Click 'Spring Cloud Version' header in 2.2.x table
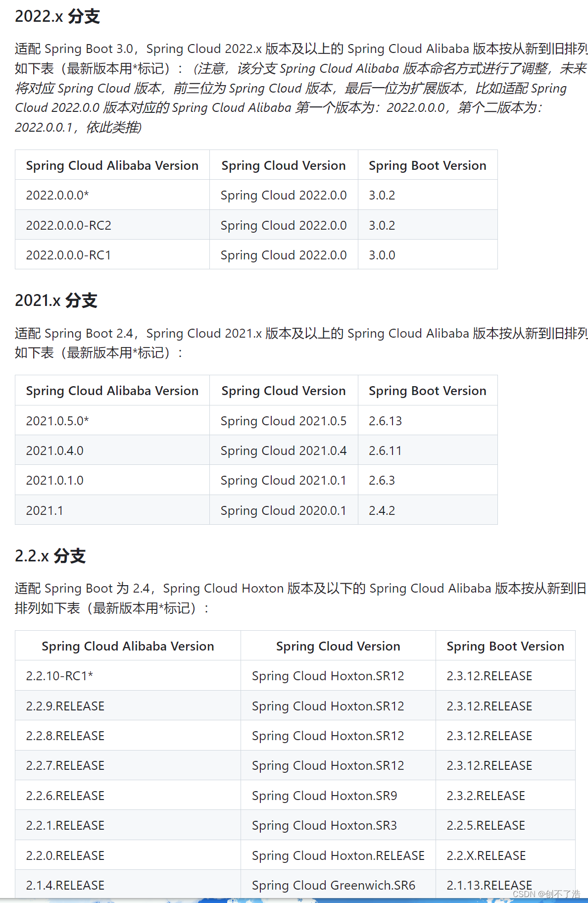 338,646
